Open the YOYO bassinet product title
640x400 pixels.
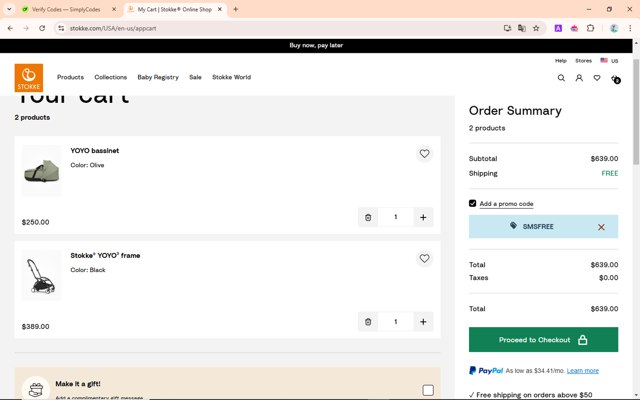[x=95, y=151]
